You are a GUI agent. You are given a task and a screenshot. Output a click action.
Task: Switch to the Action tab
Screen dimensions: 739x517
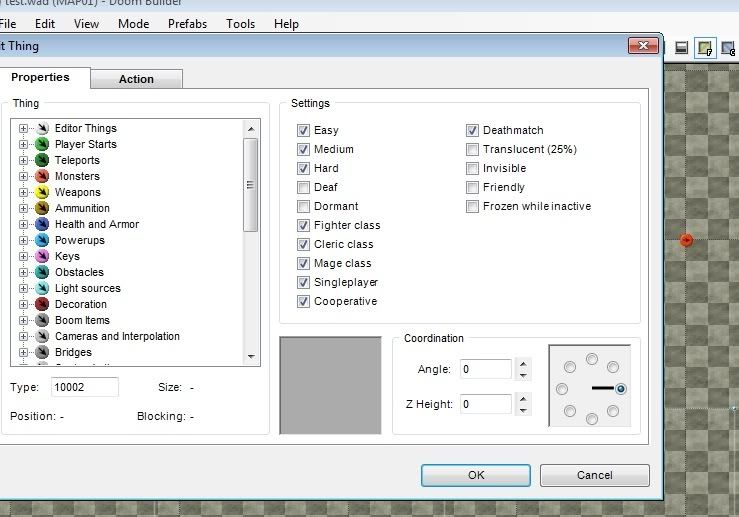136,79
